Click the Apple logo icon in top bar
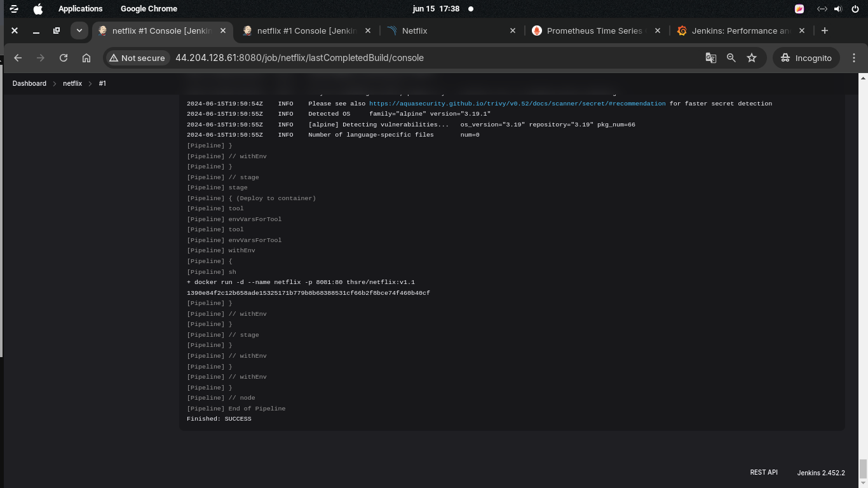 click(x=38, y=9)
